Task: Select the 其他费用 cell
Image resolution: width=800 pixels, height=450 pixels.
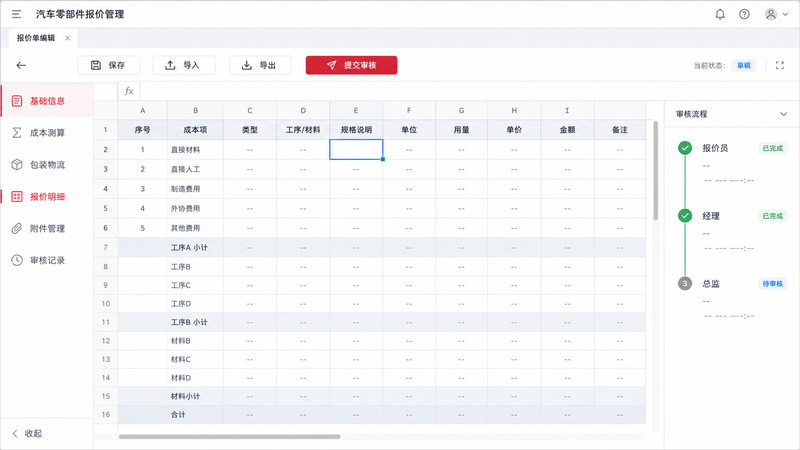Action: [195, 228]
